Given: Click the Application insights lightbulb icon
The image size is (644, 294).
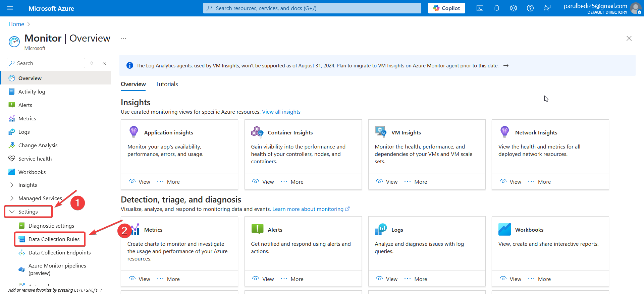Looking at the screenshot, I should pos(134,132).
